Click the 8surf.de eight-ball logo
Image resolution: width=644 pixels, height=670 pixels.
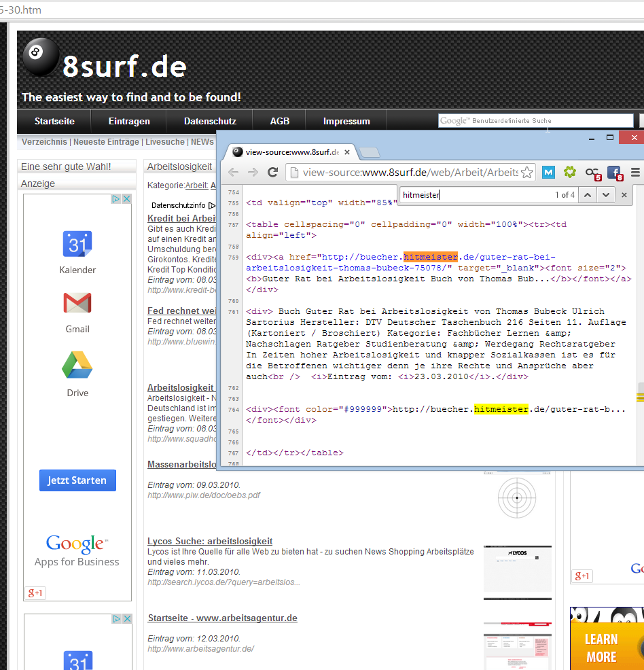tap(41, 58)
